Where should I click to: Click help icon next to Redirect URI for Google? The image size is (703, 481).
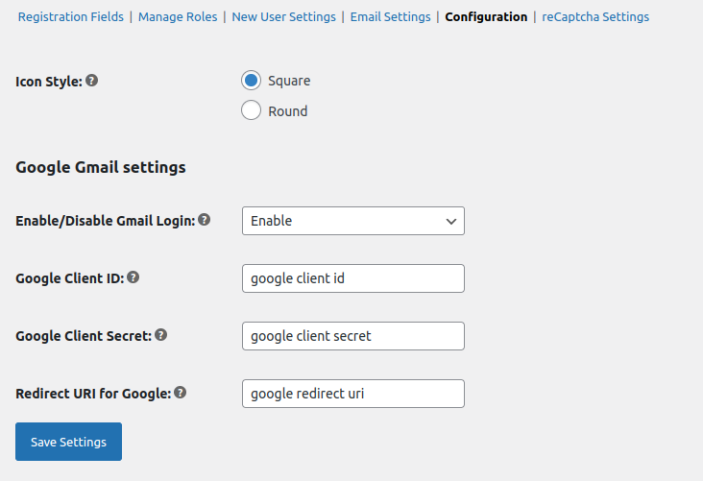[x=181, y=393]
